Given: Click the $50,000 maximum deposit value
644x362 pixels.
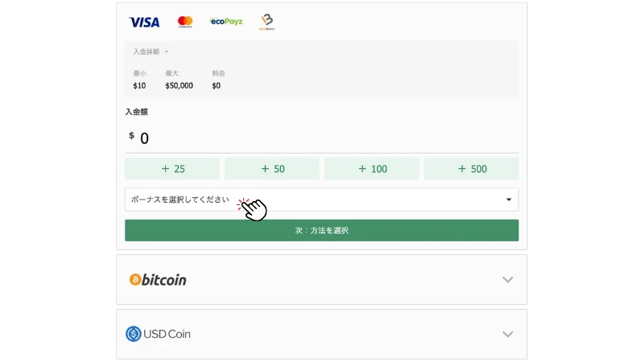Looking at the screenshot, I should point(179,86).
